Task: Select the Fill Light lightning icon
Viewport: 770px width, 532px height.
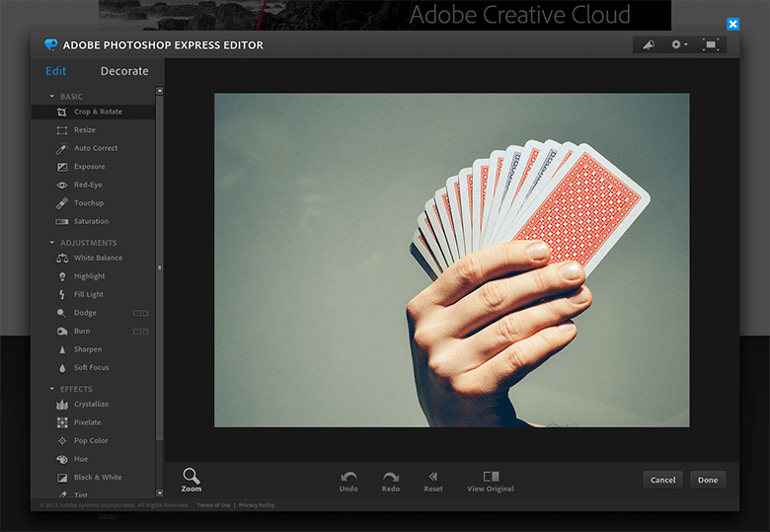Action: tap(62, 294)
